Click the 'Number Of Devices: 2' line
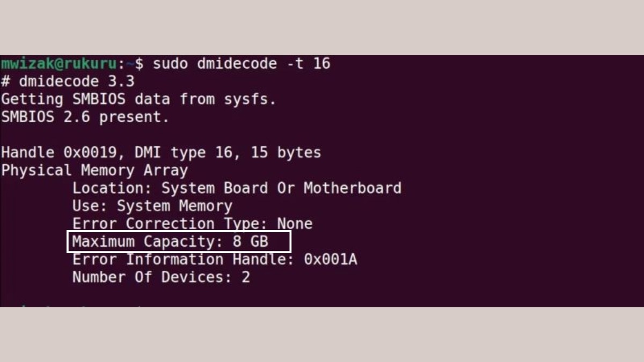 [161, 277]
